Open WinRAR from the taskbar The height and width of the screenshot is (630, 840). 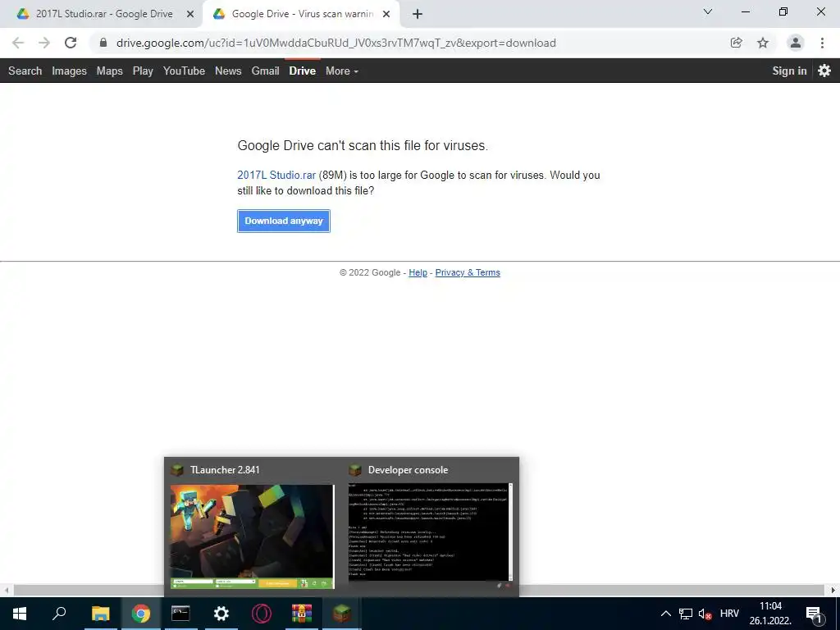pos(302,614)
